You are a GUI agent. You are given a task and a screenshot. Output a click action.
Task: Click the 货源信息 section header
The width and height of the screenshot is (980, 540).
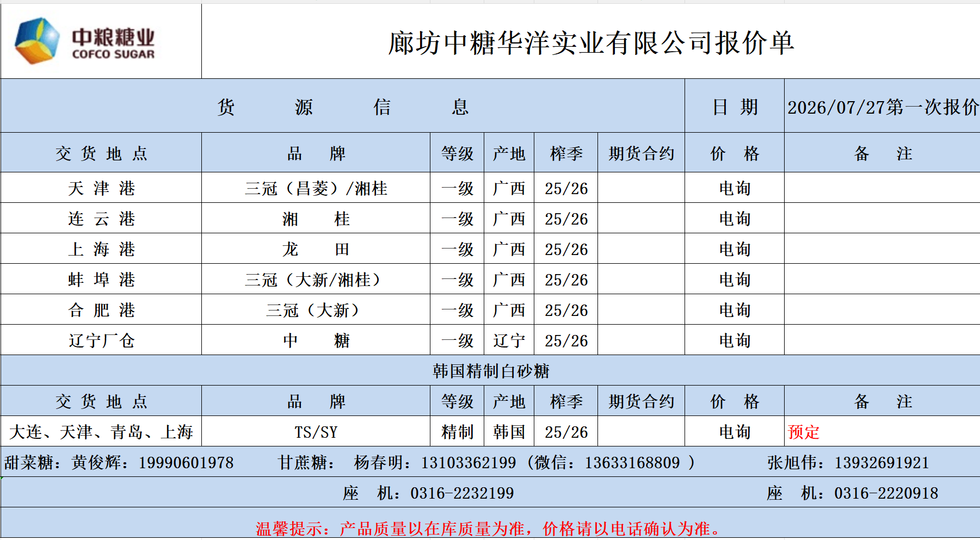click(x=343, y=107)
